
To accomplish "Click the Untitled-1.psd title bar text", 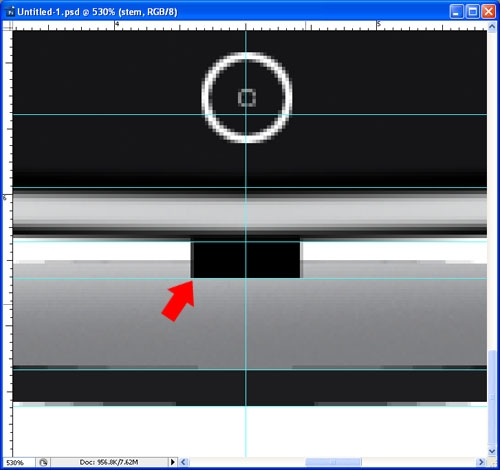I will pyautogui.click(x=97, y=12).
